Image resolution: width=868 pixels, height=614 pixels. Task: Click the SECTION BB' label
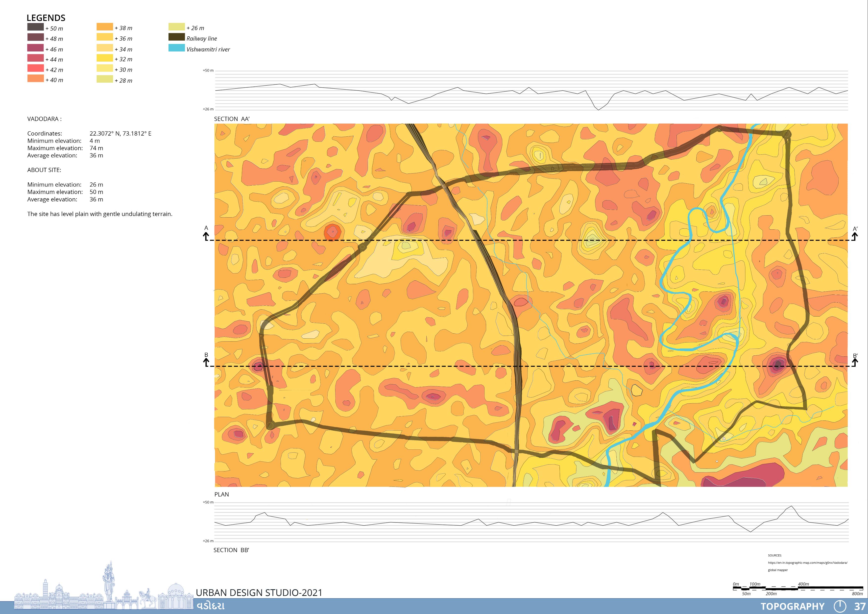(x=231, y=550)
